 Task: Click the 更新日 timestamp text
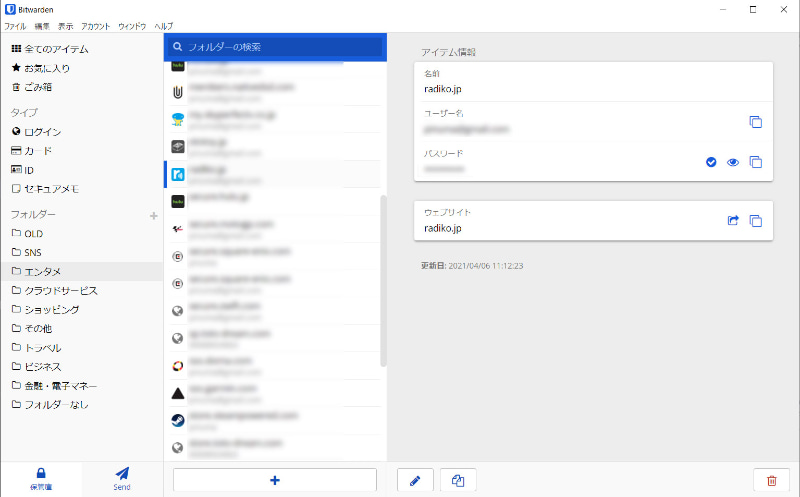472,265
